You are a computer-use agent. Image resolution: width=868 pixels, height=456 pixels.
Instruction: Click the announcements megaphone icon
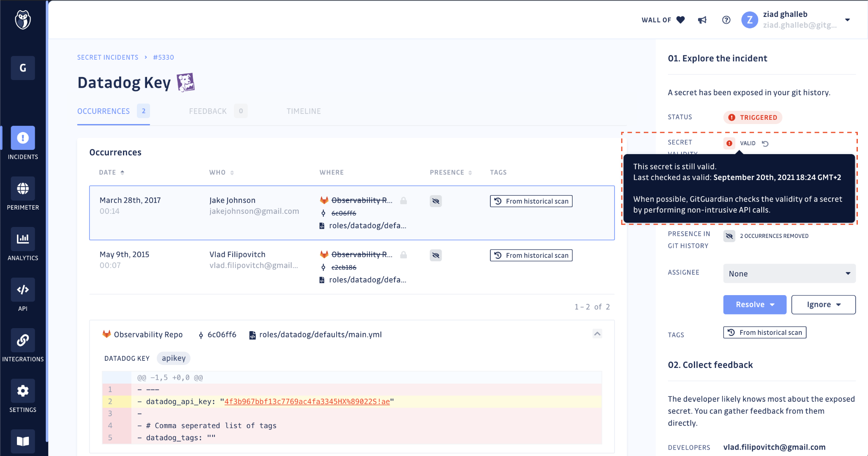[701, 19]
